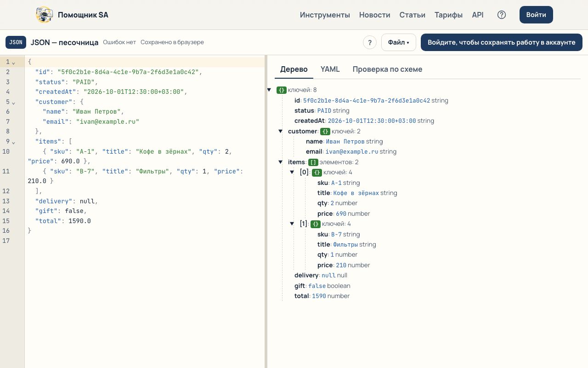Screen dimensions: 588x368
Task: Select the total 1590 tree row
Action: (x=322, y=296)
